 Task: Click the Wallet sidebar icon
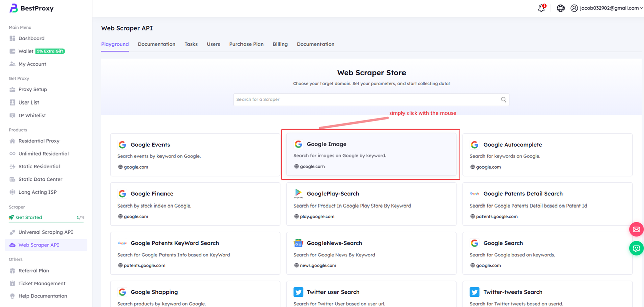13,51
